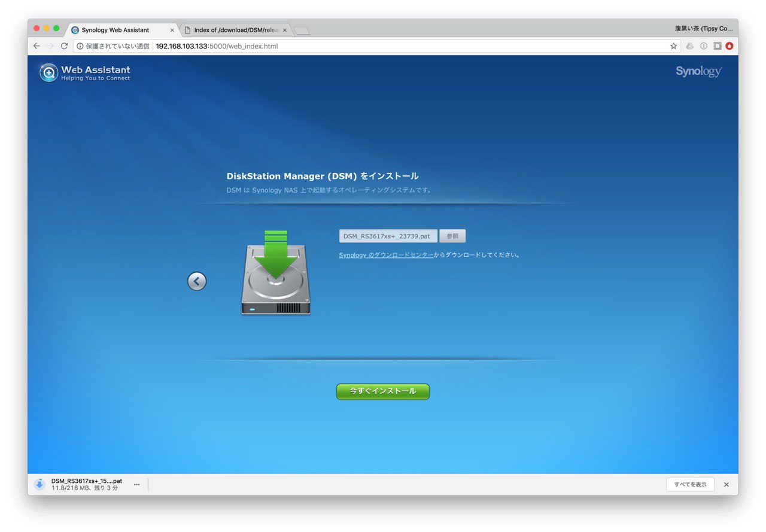The image size is (766, 532).
Task: Click the round back arrow on the install page
Action: tap(197, 281)
